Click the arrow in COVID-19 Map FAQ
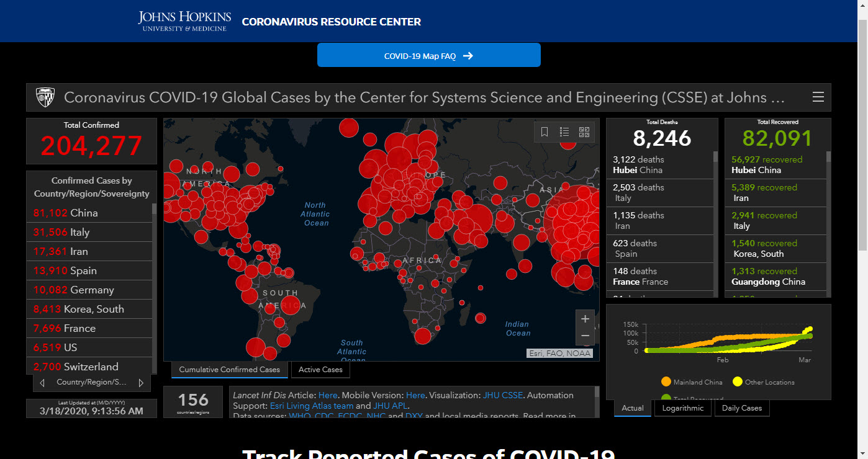 (468, 56)
